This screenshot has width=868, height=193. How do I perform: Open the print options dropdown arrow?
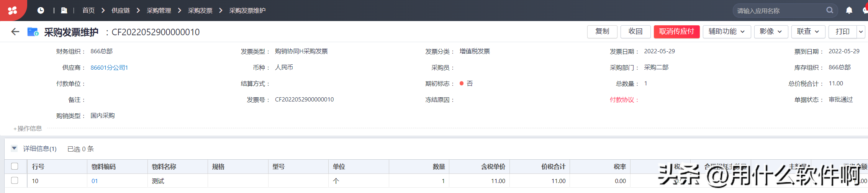point(861,31)
